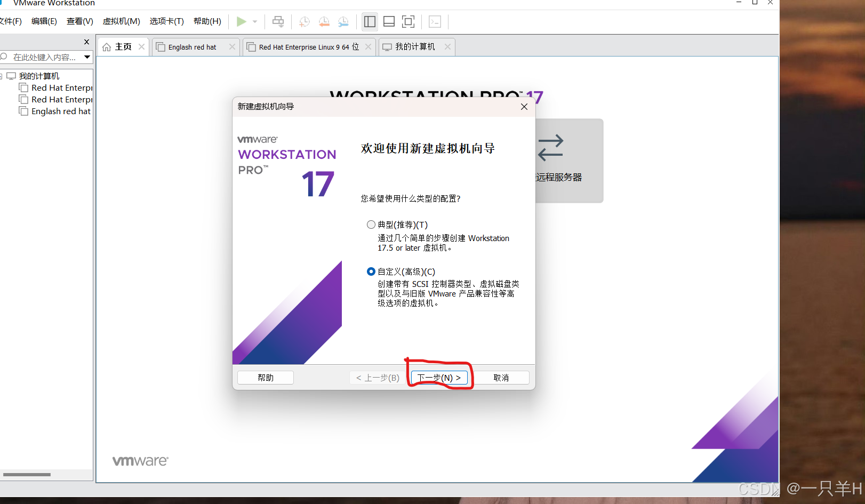The height and width of the screenshot is (504, 865).
Task: Enter full screen mode icon
Action: click(409, 21)
